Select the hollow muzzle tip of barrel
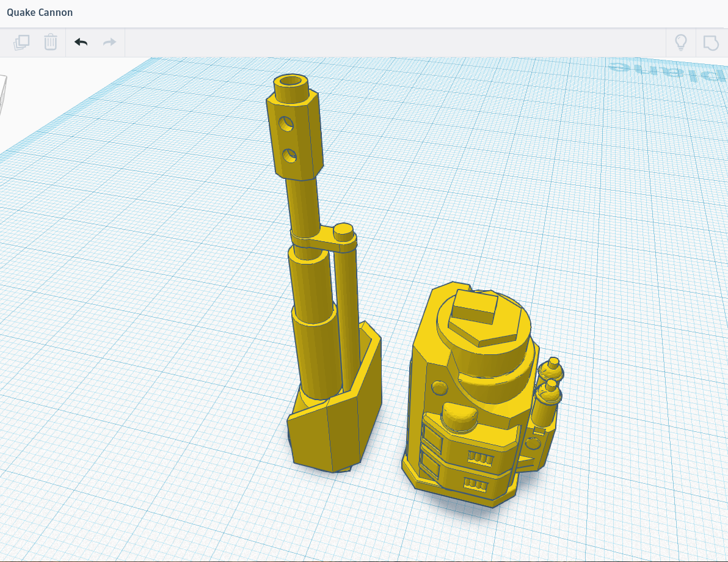Image resolution: width=728 pixels, height=562 pixels. pyautogui.click(x=291, y=82)
